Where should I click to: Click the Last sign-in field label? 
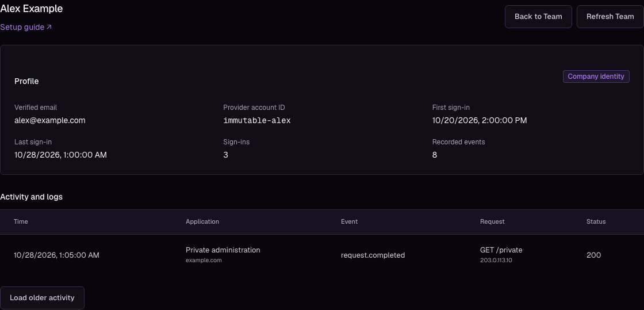coord(33,142)
